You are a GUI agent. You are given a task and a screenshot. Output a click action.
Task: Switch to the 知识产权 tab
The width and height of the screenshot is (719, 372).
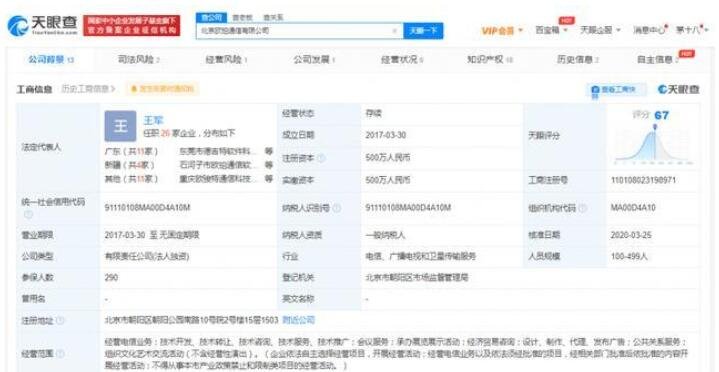coord(490,60)
